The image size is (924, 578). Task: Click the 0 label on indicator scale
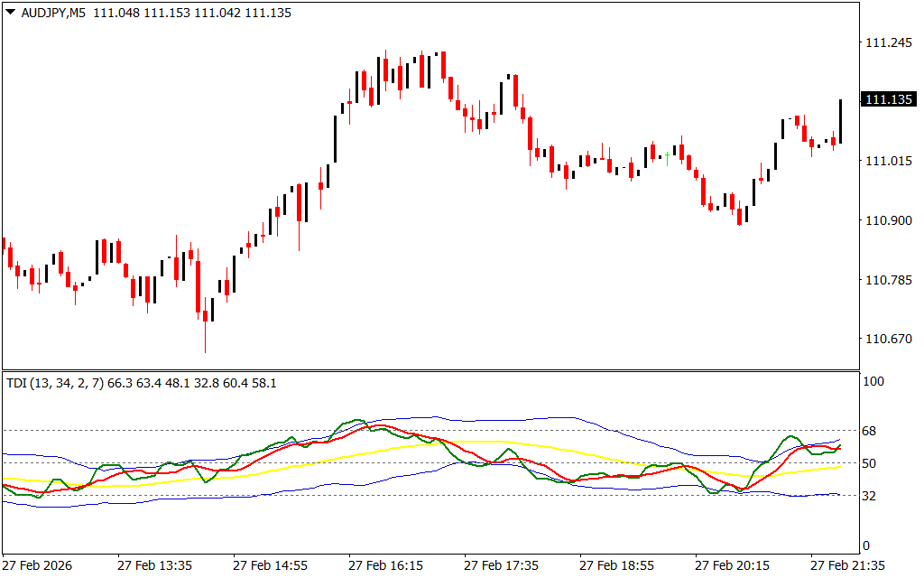click(x=868, y=545)
